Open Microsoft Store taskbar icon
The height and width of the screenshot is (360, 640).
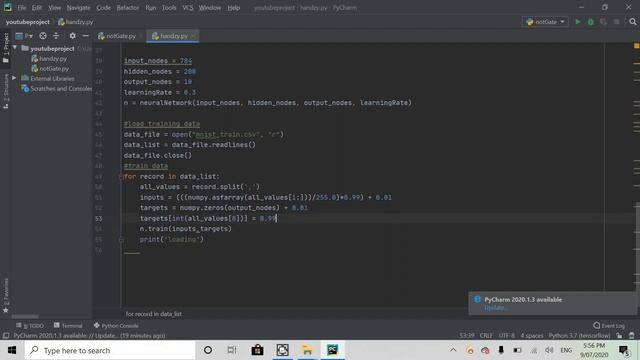tap(257, 350)
